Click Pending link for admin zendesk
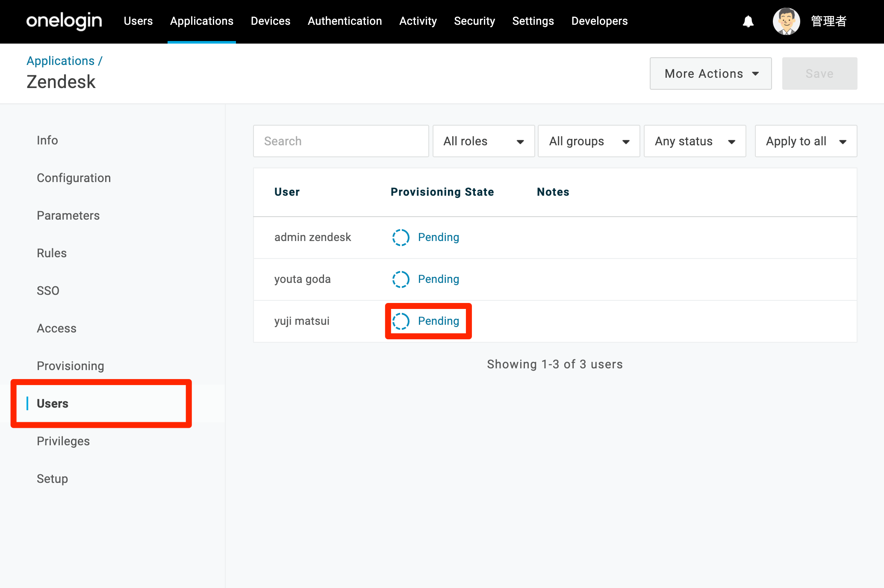884x588 pixels. point(439,237)
